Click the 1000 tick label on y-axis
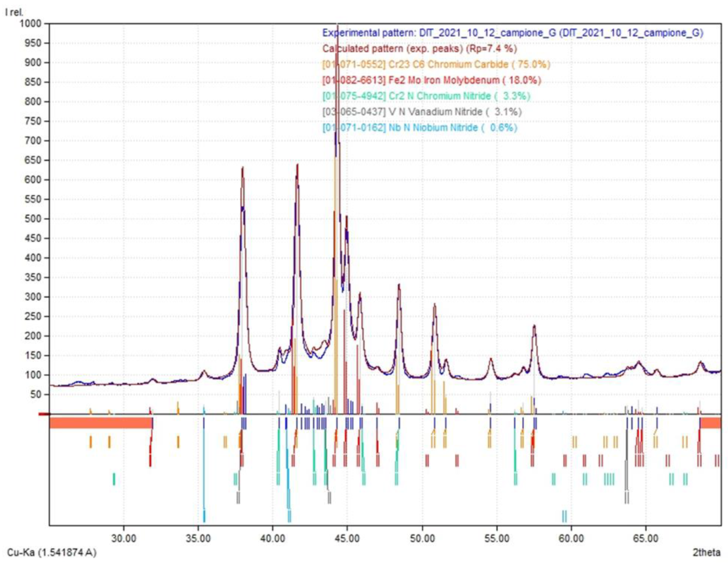Viewport: 728px width, 564px height. [30, 24]
